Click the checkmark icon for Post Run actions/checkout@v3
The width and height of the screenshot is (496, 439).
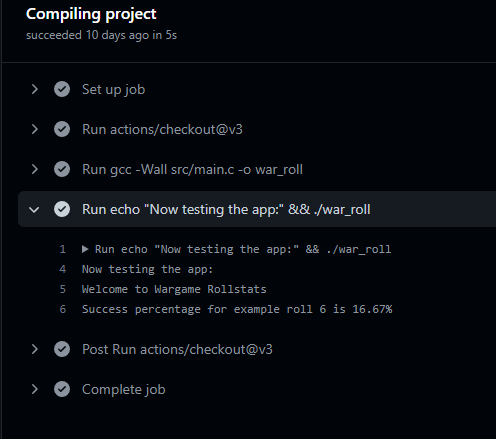click(x=62, y=349)
